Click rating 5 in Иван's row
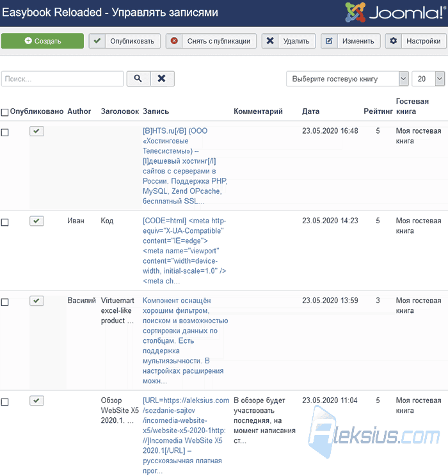The width and height of the screenshot is (448, 476). (x=378, y=221)
